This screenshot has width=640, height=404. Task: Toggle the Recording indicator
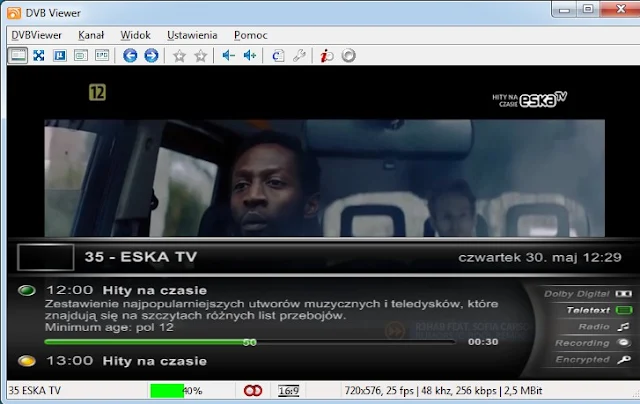(x=593, y=343)
